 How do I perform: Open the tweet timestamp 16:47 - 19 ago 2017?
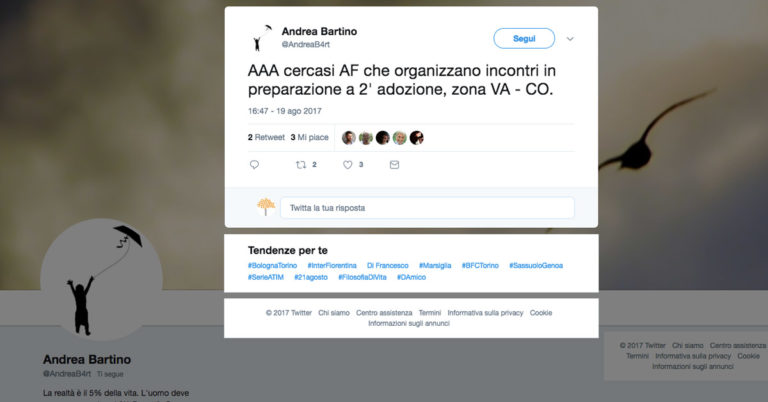point(285,111)
